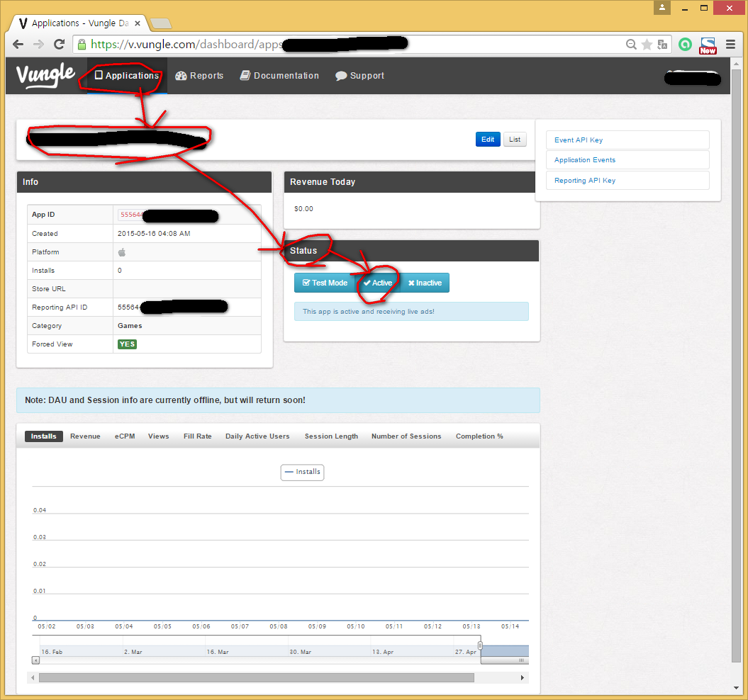The image size is (748, 700).
Task: Click the chart navigator left scroll arrow
Action: (x=35, y=660)
